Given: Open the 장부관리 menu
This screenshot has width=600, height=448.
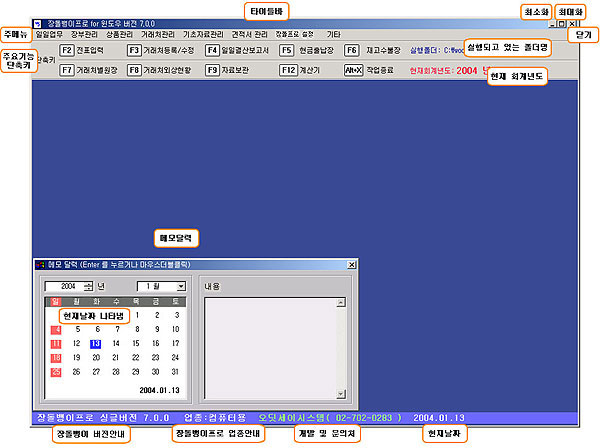Looking at the screenshot, I should 84,34.
